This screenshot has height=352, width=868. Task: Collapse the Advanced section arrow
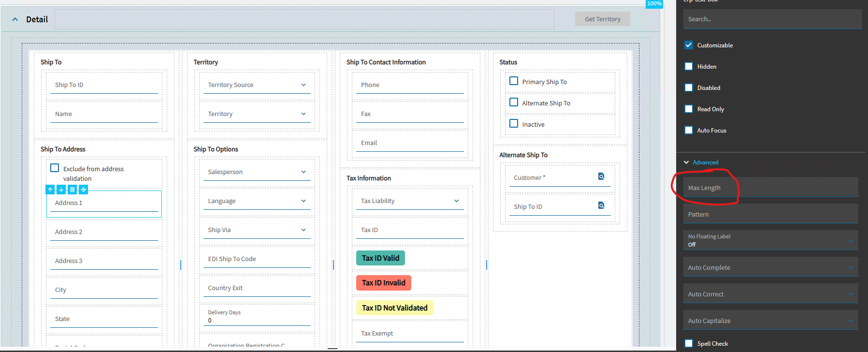(686, 162)
